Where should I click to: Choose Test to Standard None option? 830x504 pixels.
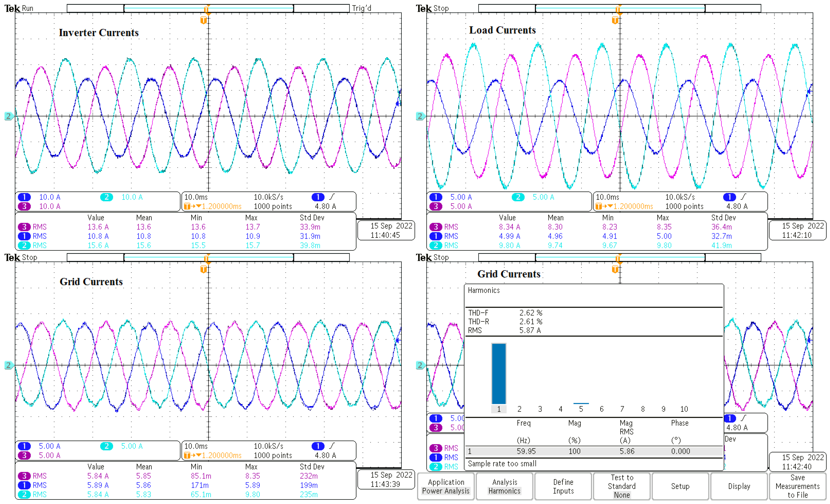click(x=622, y=486)
